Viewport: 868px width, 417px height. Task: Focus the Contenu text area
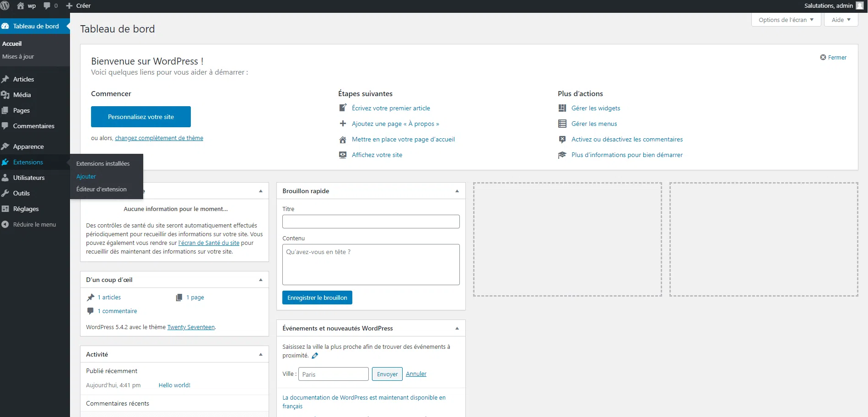coord(371,265)
